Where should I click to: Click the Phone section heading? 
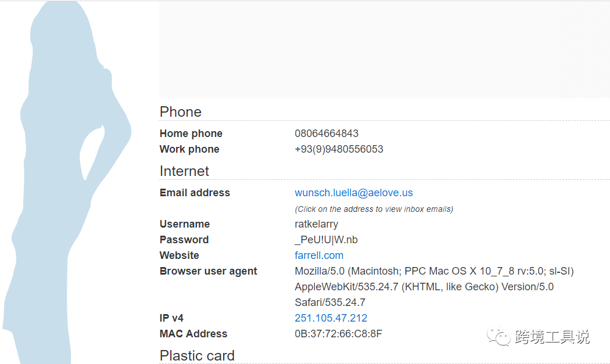(181, 112)
